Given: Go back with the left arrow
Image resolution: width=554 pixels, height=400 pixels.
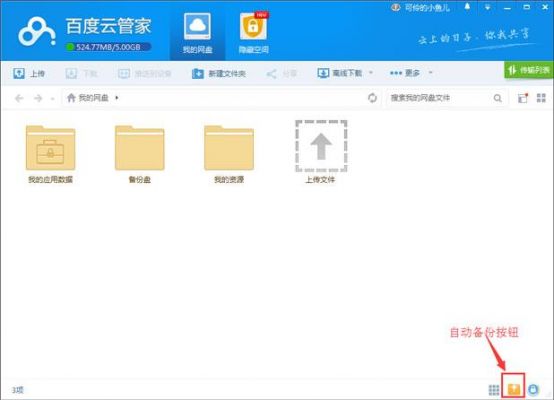Looking at the screenshot, I should (x=19, y=98).
